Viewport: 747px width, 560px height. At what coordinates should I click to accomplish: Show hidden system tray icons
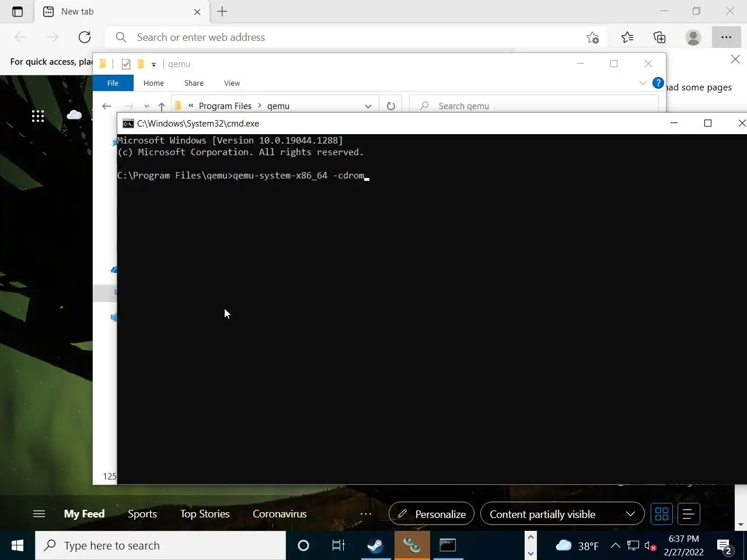[x=615, y=545]
